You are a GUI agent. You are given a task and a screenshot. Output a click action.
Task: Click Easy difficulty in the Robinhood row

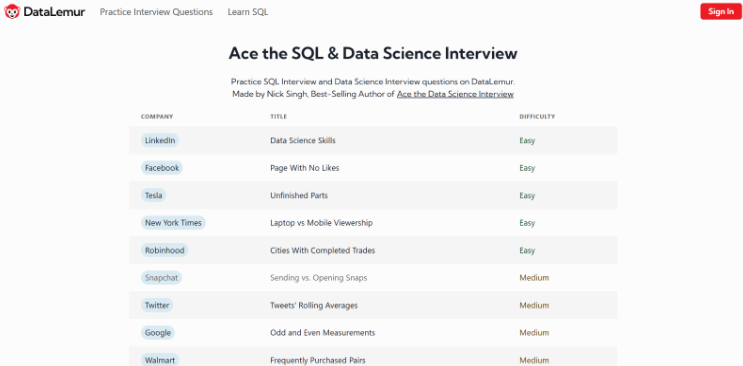coord(527,250)
